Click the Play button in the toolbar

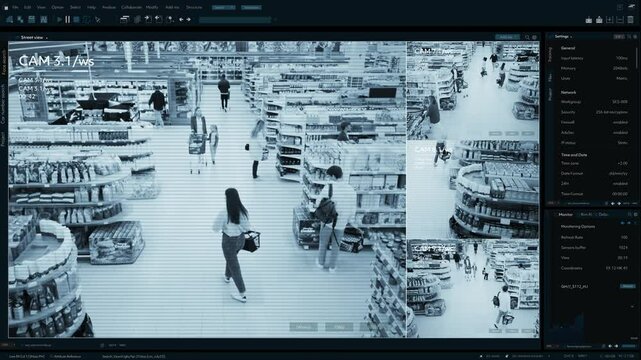[60, 19]
